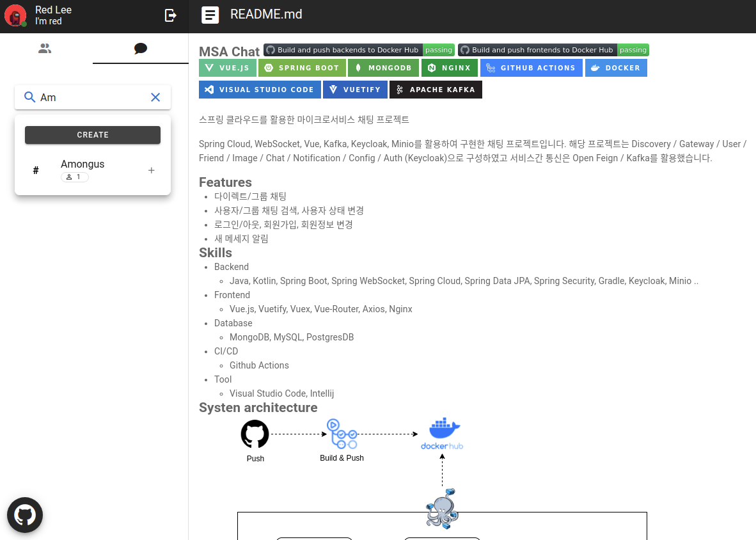Click the Systen architecture heading
756x540 pixels.
click(x=258, y=408)
